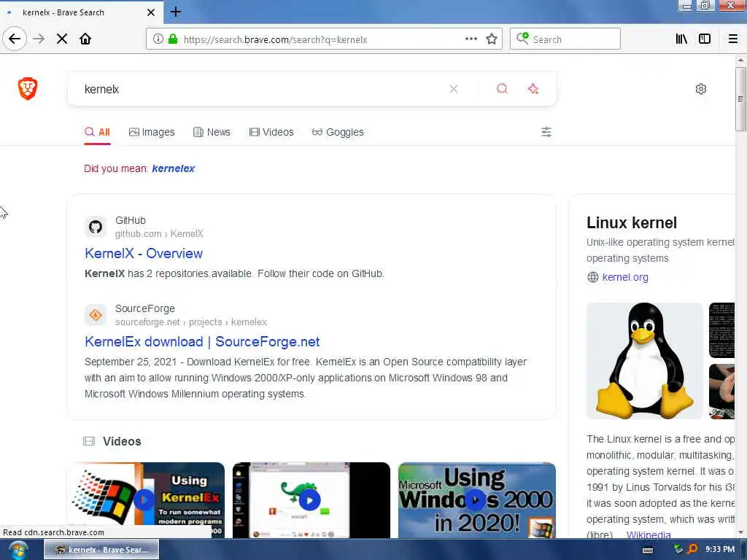Select kernelx Brave Search taskbar button
747x560 pixels.
tap(101, 550)
